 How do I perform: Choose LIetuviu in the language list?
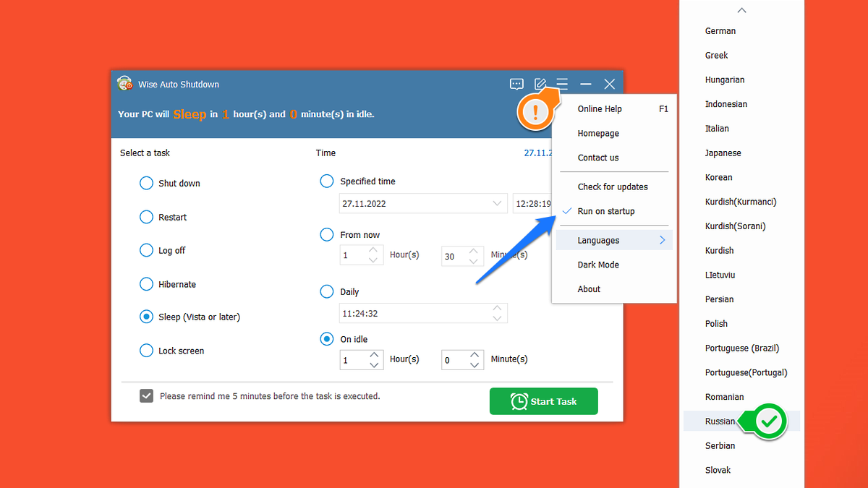coord(742,275)
